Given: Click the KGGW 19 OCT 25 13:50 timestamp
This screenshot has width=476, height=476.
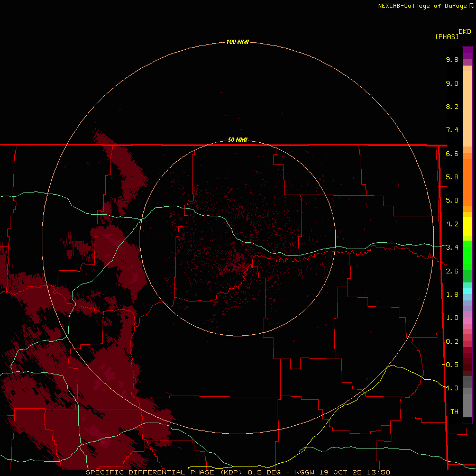Looking at the screenshot, I should coord(342,472).
